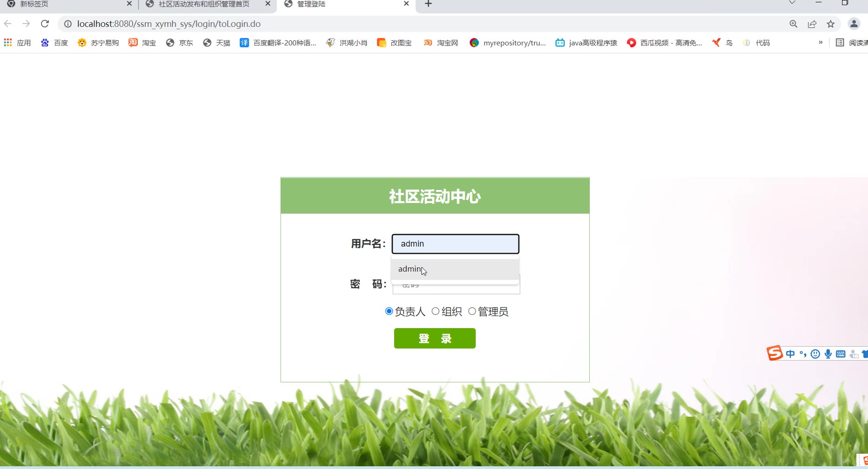
Task: Close the 管理登陆 tab
Action: click(407, 4)
